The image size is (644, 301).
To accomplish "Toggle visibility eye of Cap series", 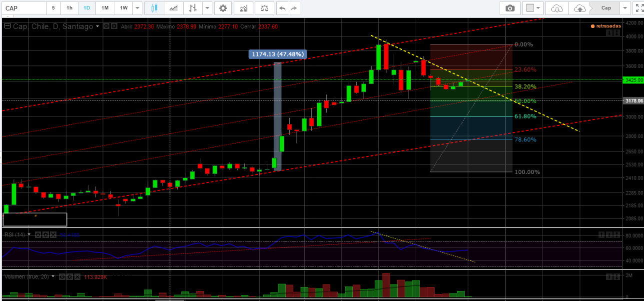I will [x=106, y=26].
